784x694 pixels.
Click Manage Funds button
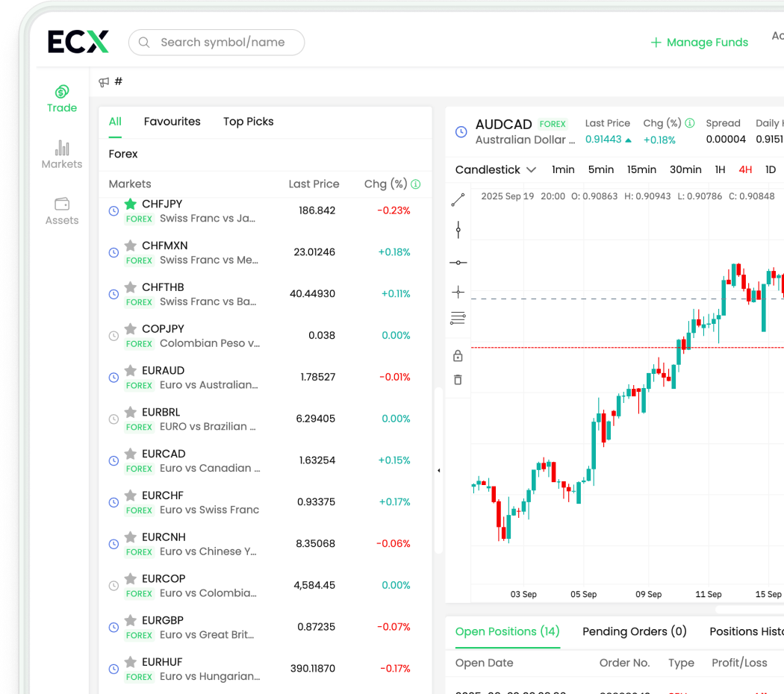[699, 43]
